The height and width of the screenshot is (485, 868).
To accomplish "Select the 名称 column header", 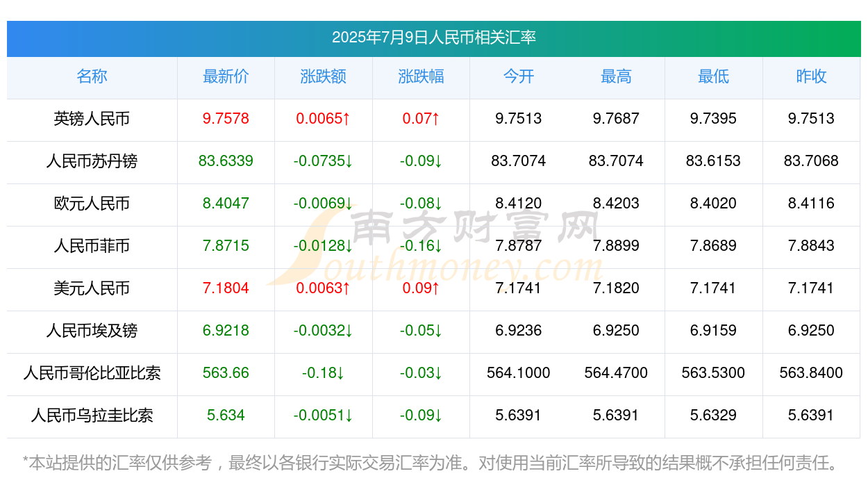I will [92, 76].
